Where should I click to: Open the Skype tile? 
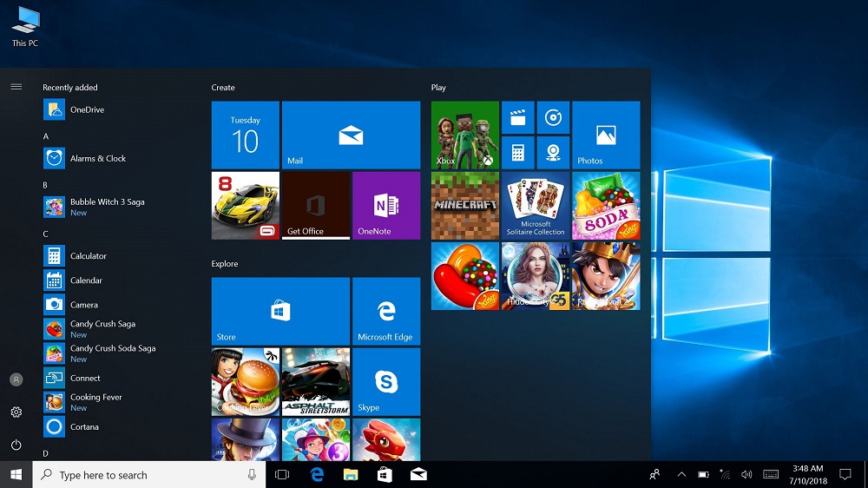(x=386, y=382)
